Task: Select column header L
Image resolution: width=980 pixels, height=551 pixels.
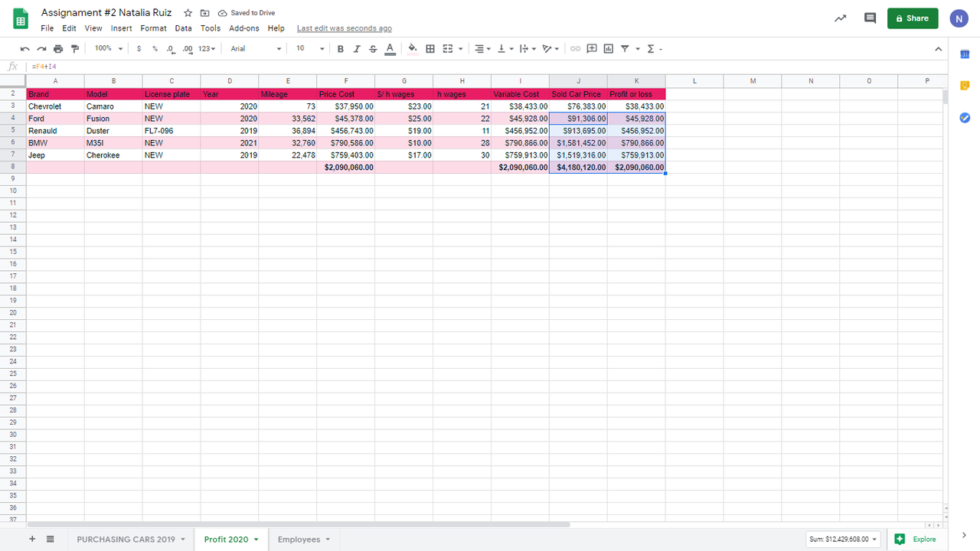Action: (x=694, y=81)
